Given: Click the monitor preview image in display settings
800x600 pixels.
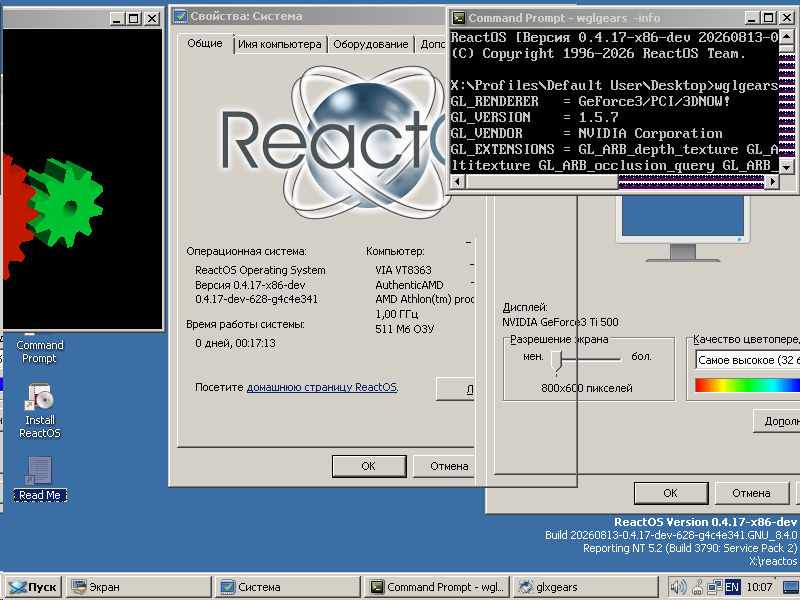Looking at the screenshot, I should [683, 227].
